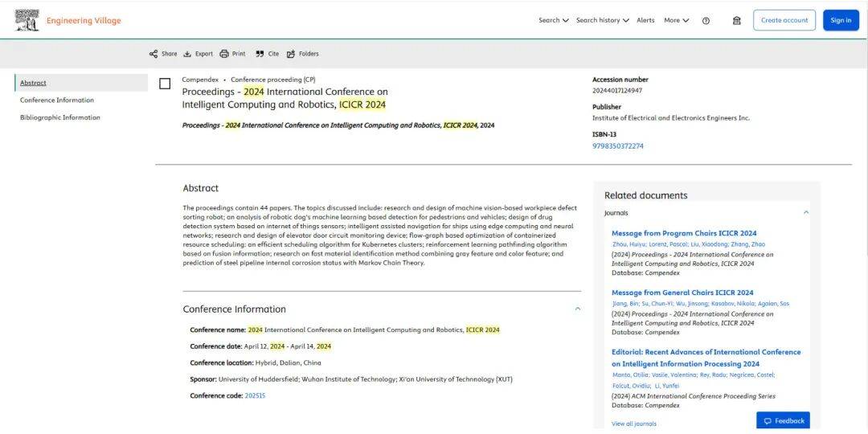
Task: Click the Create account button
Action: (784, 20)
